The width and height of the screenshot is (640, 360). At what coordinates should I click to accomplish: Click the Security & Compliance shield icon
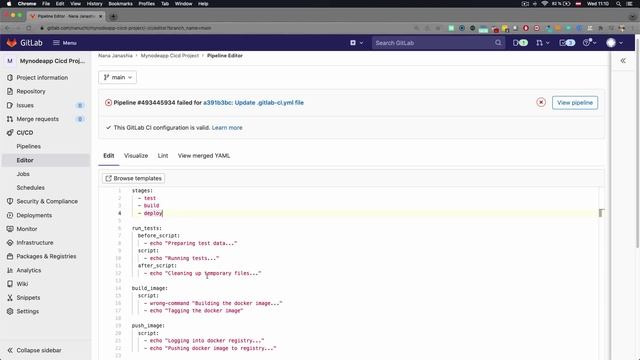pyautogui.click(x=10, y=201)
